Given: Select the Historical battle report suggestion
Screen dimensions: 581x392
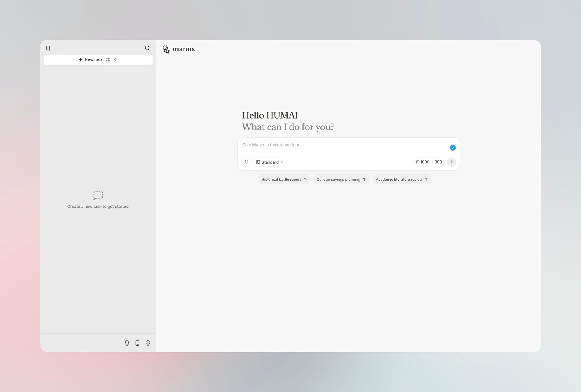Looking at the screenshot, I should pyautogui.click(x=284, y=179).
